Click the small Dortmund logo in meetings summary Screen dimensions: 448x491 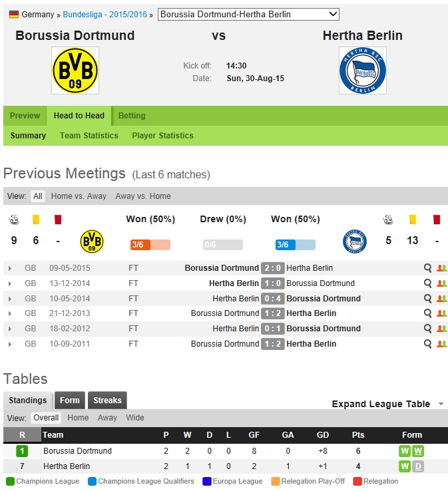coord(92,241)
